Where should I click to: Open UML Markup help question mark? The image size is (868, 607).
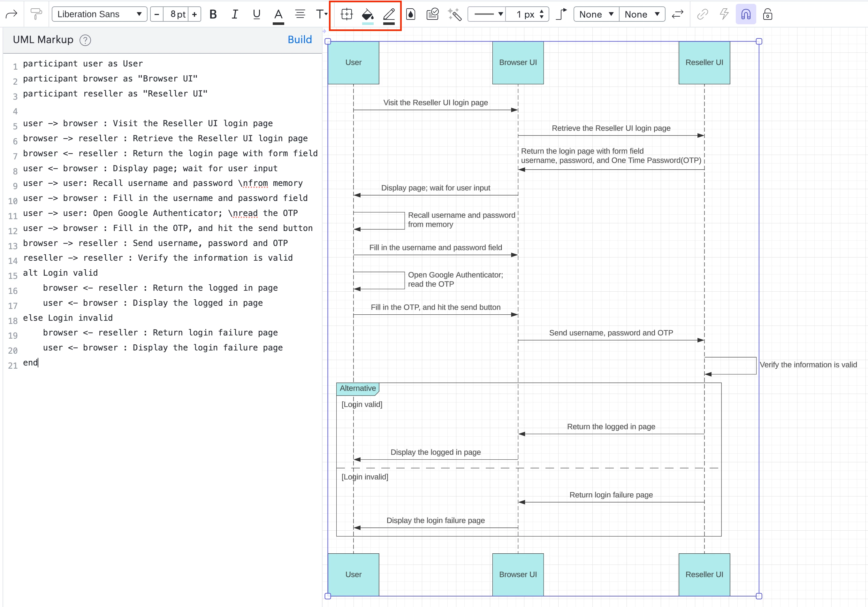(x=86, y=40)
